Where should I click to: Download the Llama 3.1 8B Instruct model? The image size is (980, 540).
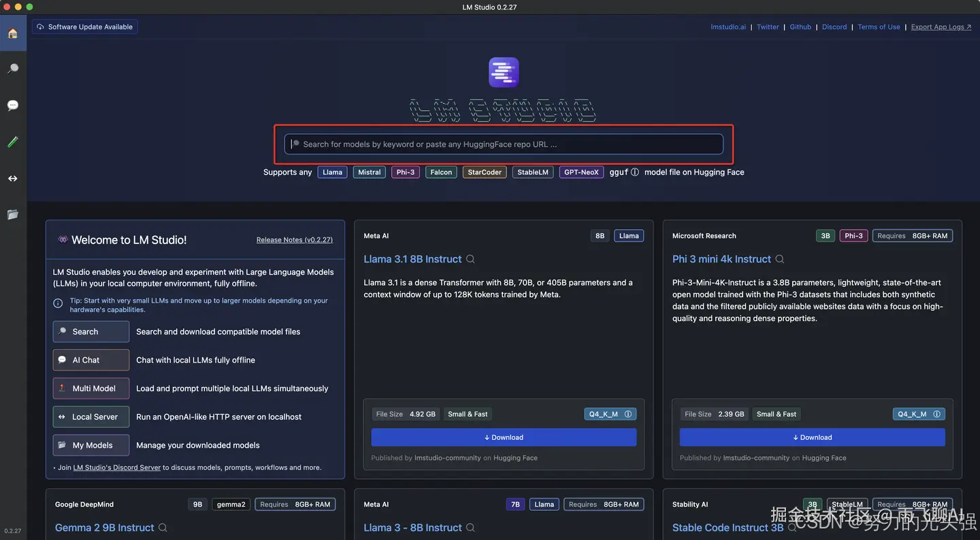pos(504,437)
